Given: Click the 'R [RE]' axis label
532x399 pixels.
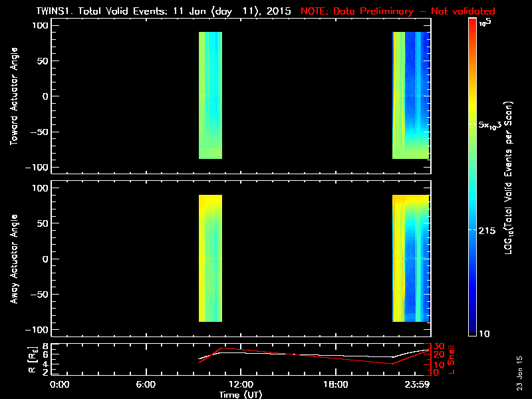Looking at the screenshot, I should pos(32,359).
